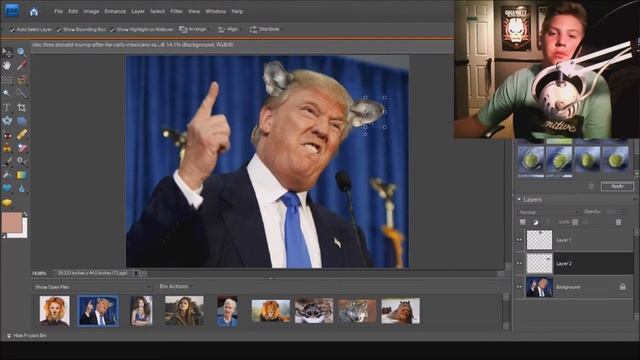The height and width of the screenshot is (360, 640).
Task: Go to the Home screen icon
Action: [x=34, y=11]
